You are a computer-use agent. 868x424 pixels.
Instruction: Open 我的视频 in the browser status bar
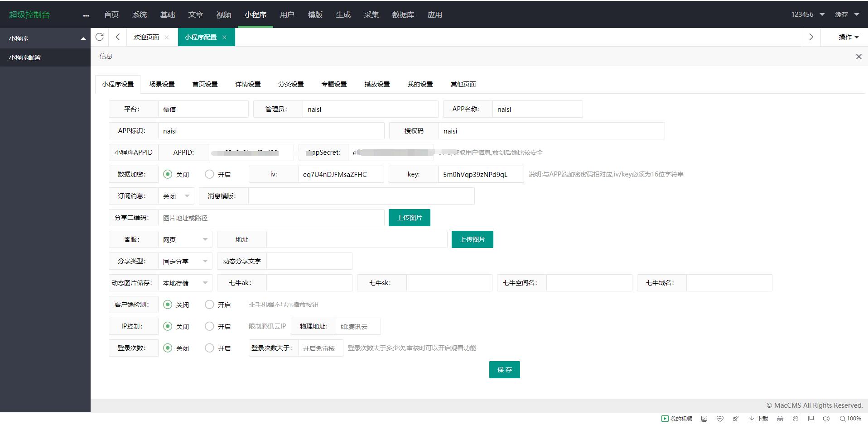(677, 419)
